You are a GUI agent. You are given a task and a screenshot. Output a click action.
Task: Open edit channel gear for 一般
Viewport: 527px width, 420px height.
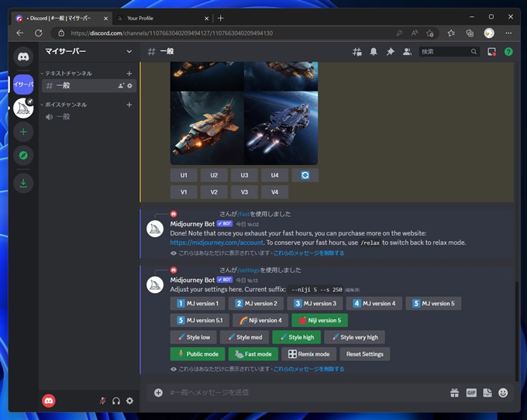click(129, 86)
